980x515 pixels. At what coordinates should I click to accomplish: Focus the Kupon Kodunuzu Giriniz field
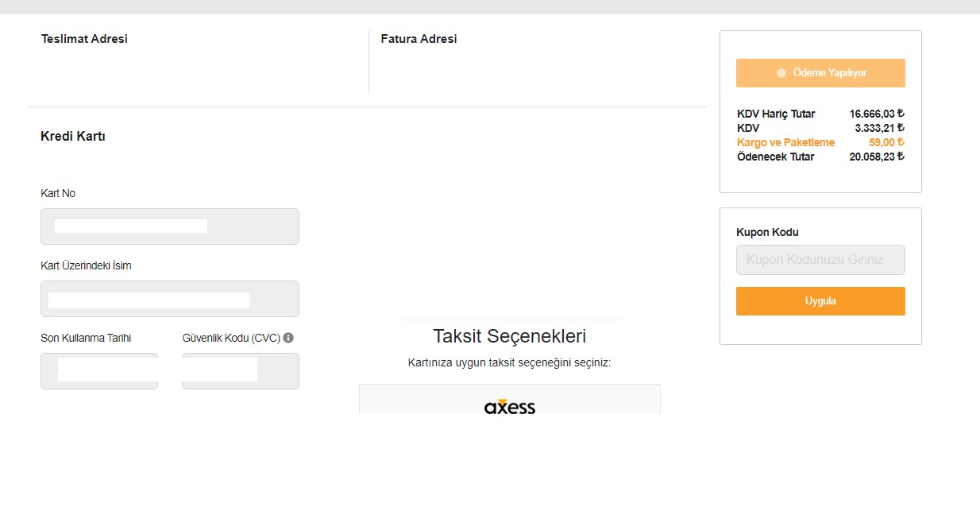tap(820, 260)
